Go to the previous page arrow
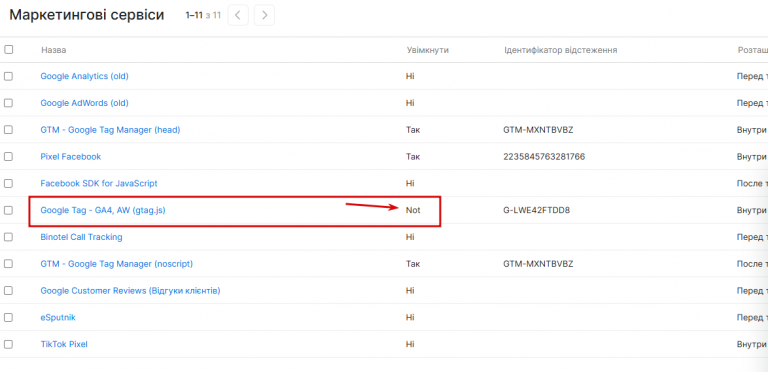The height and width of the screenshot is (372, 768). (x=238, y=15)
